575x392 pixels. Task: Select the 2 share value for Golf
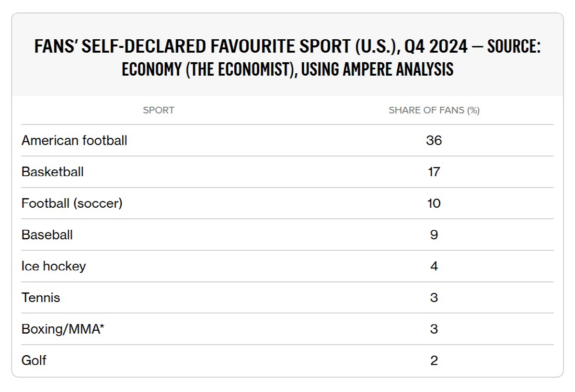[434, 360]
